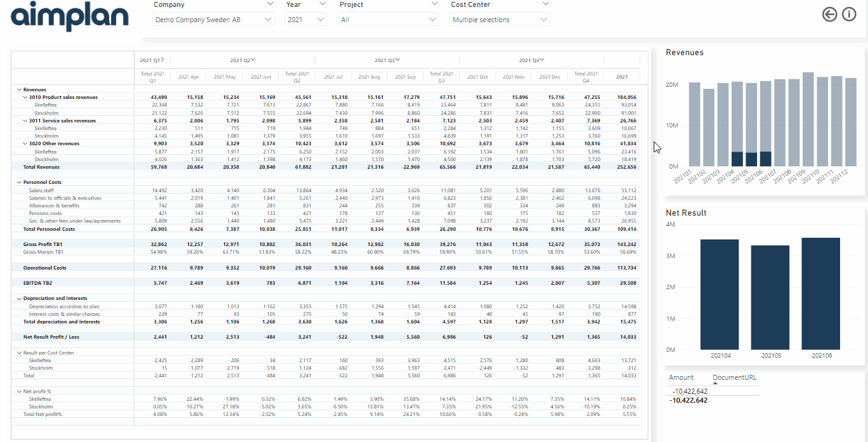Collapse the 2021 Q4 column header
Screen dimensions: 868x442
[x=542, y=60]
